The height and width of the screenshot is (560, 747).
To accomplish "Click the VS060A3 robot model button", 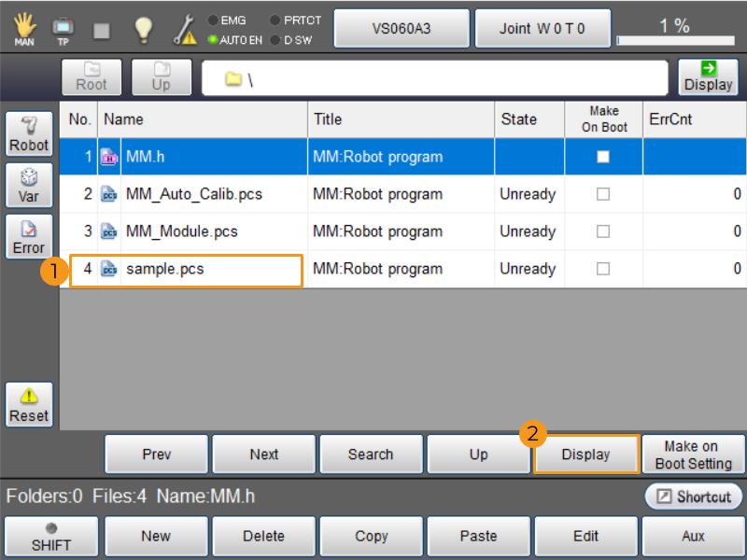I will [x=402, y=29].
